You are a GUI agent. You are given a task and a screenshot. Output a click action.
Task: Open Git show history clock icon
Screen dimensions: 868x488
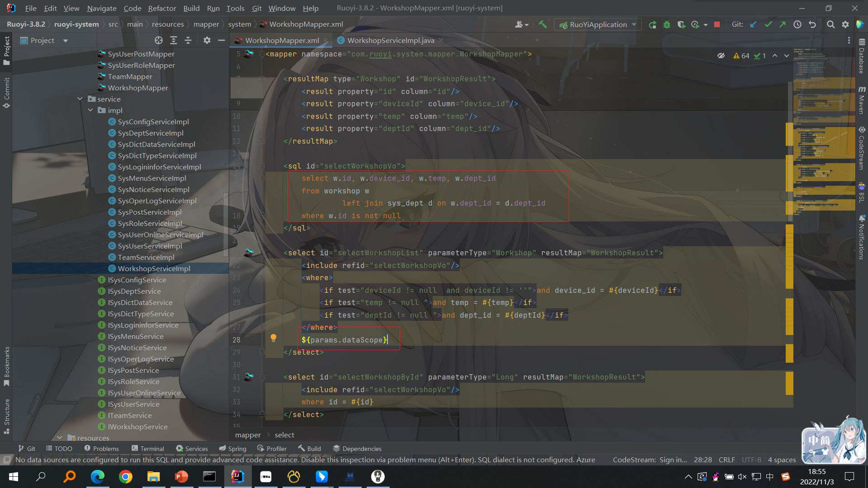point(797,24)
